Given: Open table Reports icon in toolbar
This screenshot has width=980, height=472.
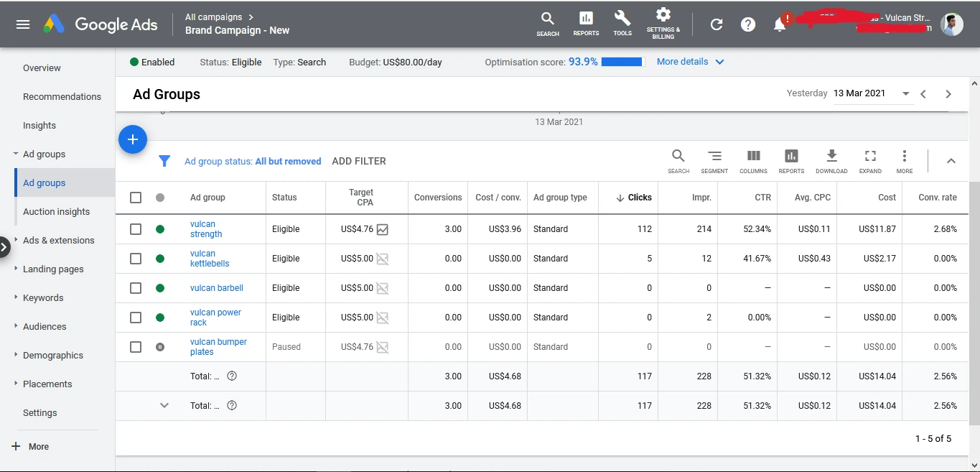Looking at the screenshot, I should click(x=791, y=161).
